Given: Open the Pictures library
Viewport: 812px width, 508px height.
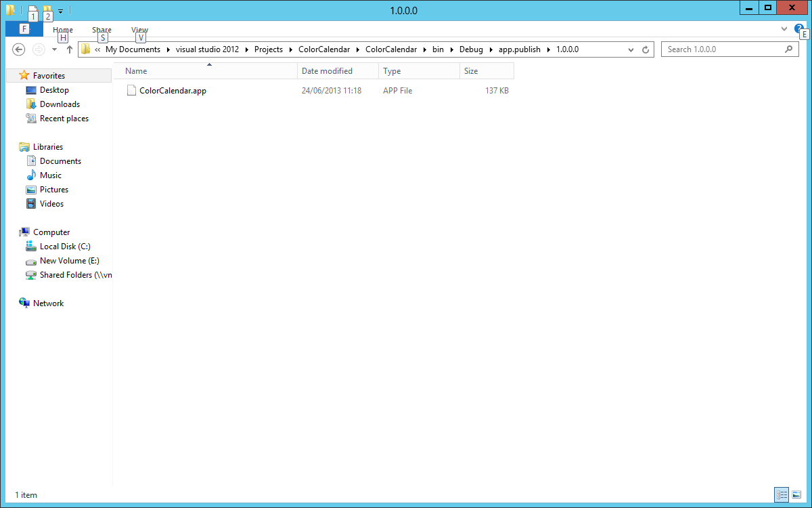Looking at the screenshot, I should tap(54, 190).
